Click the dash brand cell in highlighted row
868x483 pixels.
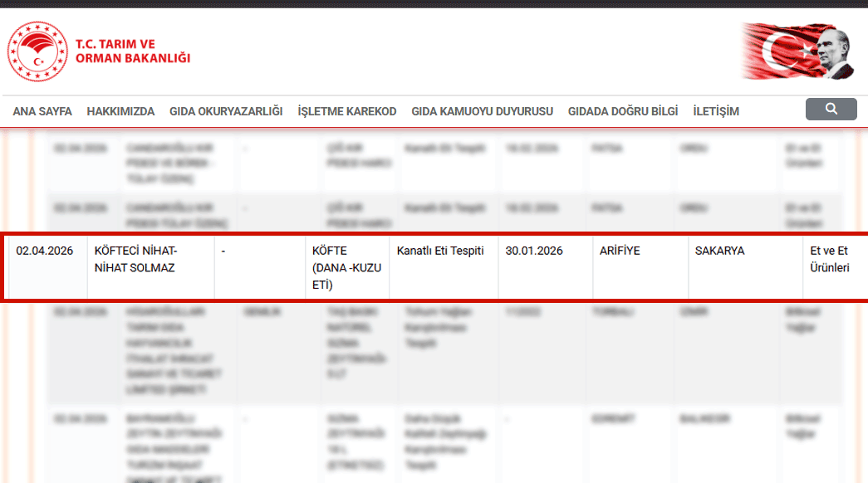click(x=223, y=251)
